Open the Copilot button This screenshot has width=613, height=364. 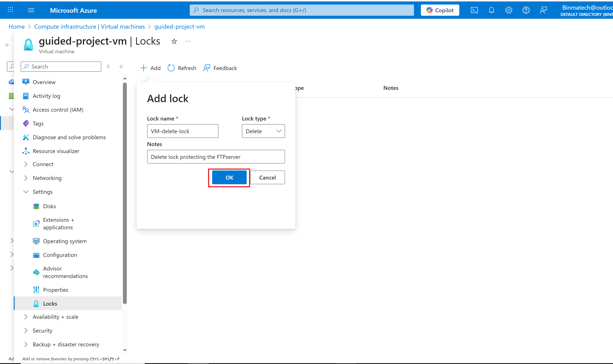coord(440,10)
